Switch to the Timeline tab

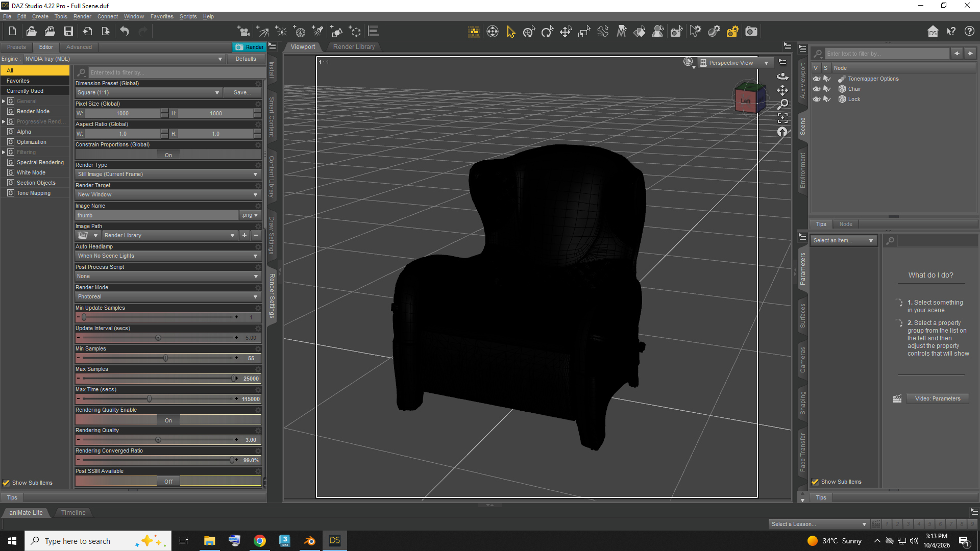(73, 512)
